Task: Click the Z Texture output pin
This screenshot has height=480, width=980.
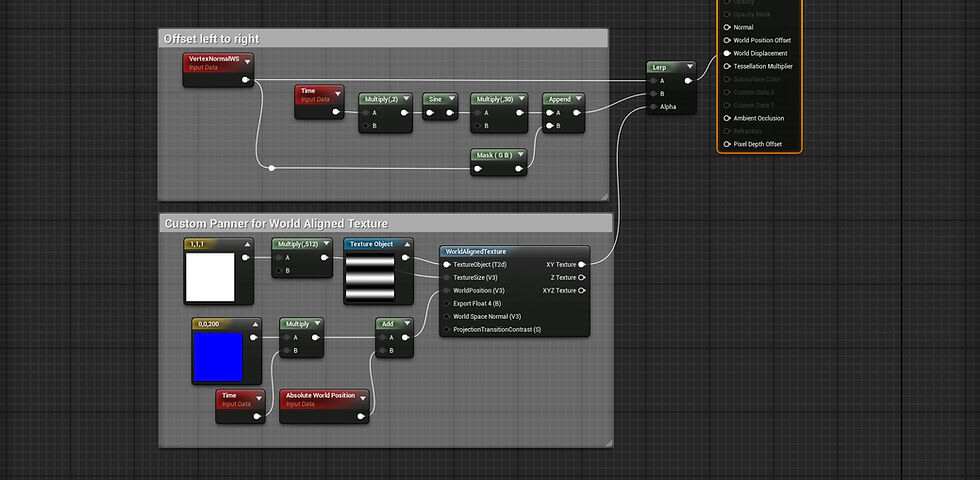Action: click(582, 278)
